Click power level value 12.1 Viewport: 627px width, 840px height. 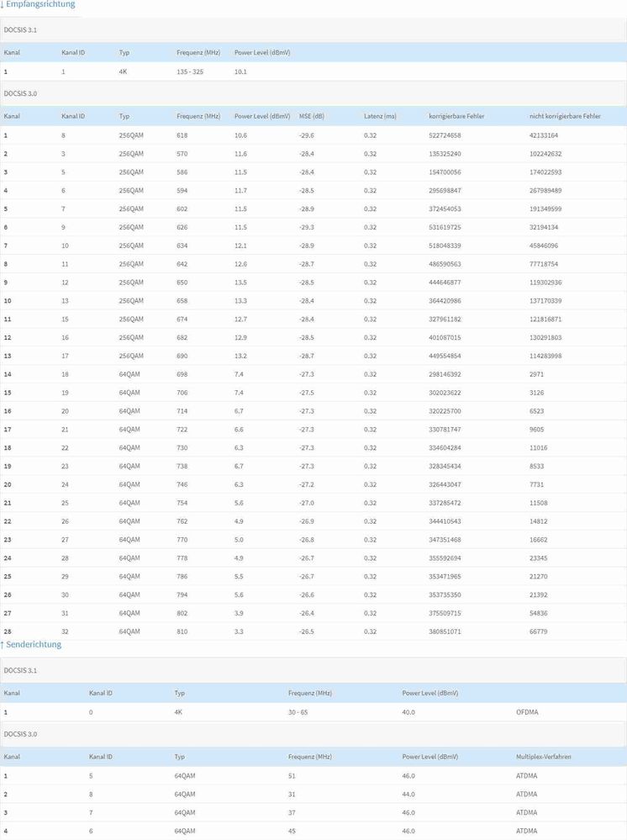pos(240,246)
